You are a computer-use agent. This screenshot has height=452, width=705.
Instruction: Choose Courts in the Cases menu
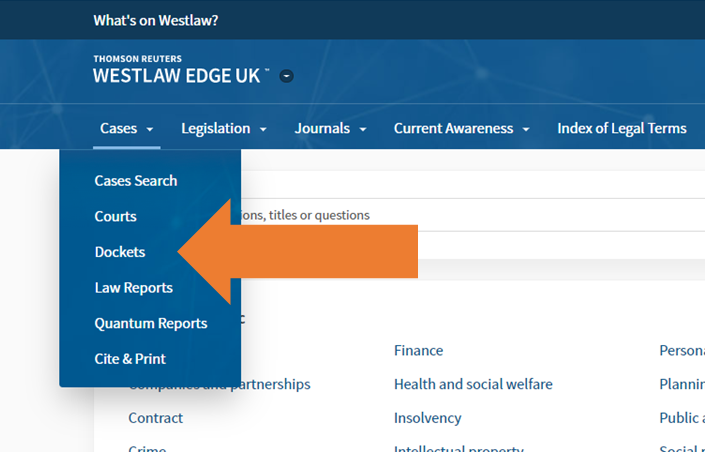click(116, 216)
